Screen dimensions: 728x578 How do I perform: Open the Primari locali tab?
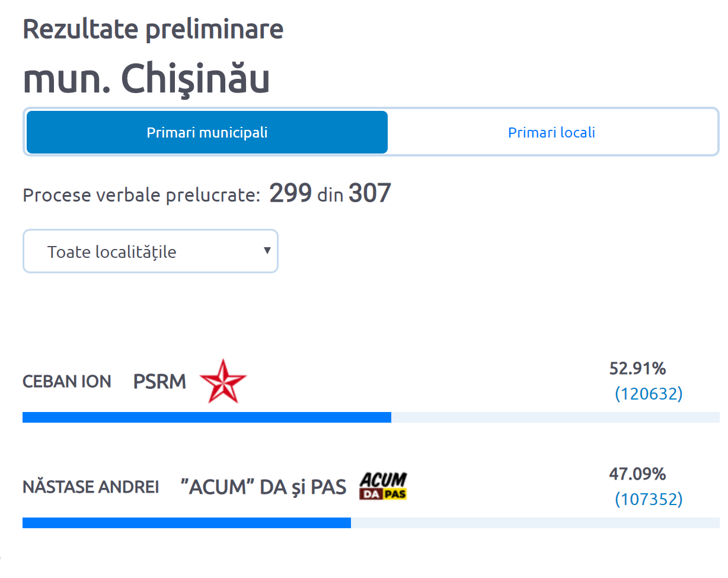551,132
